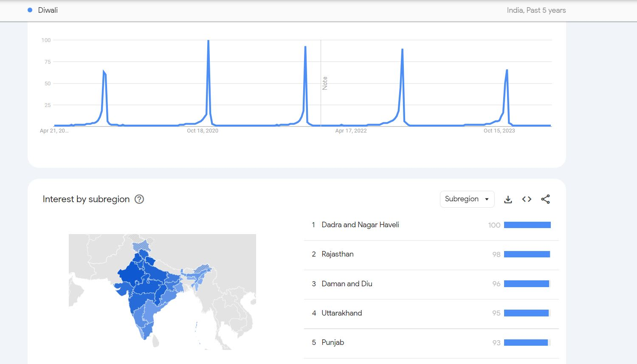
Task: Select the Oct 2023 peak on the chart
Action: coord(507,71)
